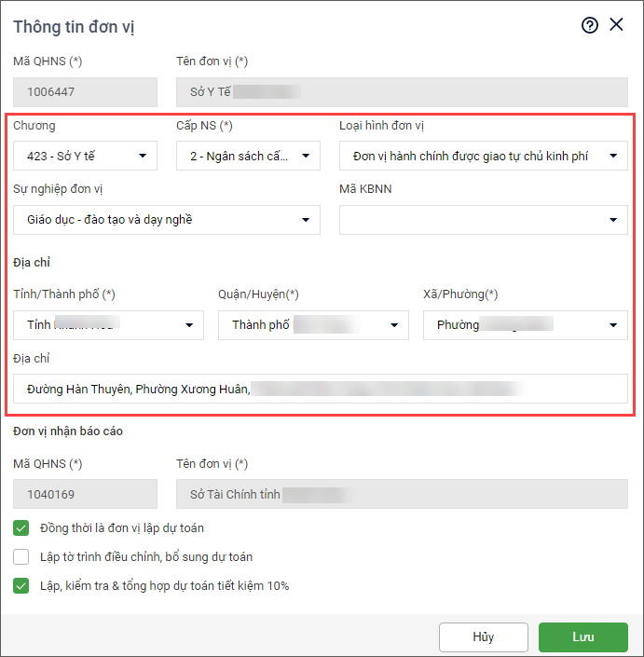The image size is (644, 657).
Task: Open the Quận/Huyện dropdown
Action: click(313, 325)
